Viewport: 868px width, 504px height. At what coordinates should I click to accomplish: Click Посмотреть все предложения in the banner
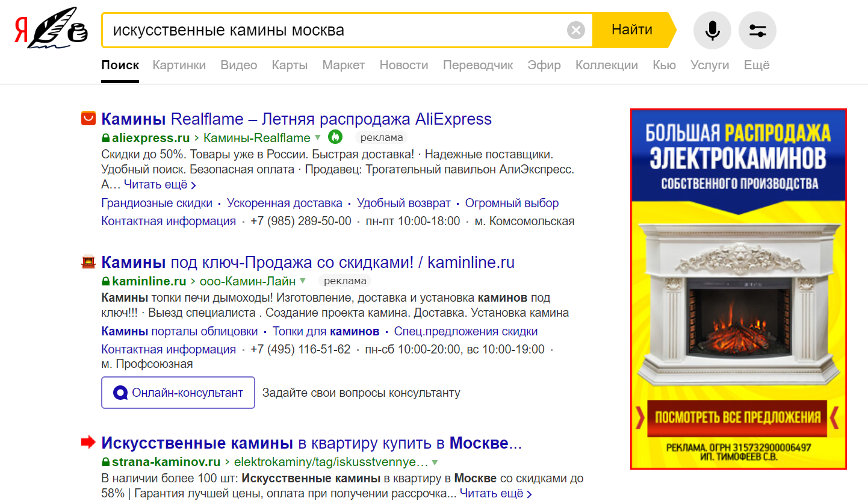(x=738, y=417)
